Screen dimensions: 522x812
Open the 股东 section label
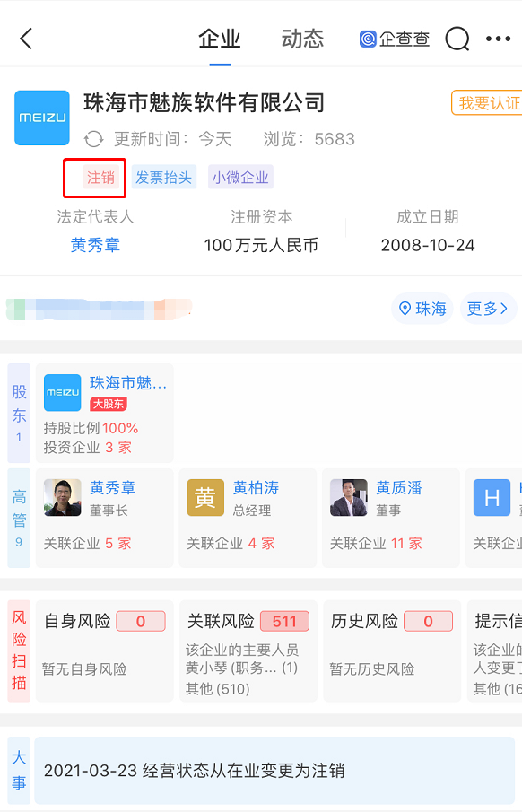[19, 414]
